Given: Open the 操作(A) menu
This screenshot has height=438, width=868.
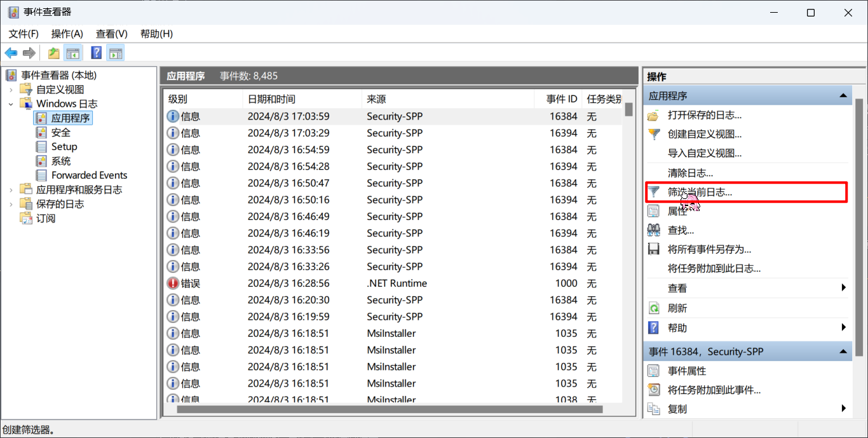Looking at the screenshot, I should [67, 34].
